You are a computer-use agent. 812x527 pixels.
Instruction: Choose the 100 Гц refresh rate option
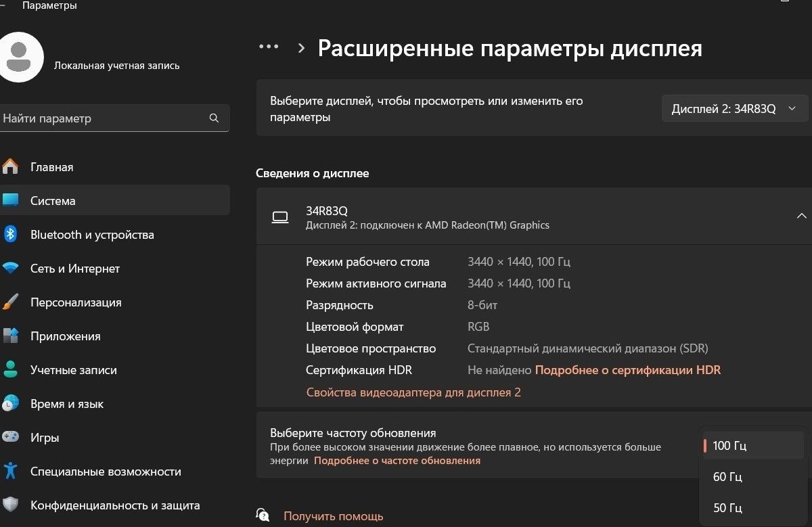click(729, 446)
